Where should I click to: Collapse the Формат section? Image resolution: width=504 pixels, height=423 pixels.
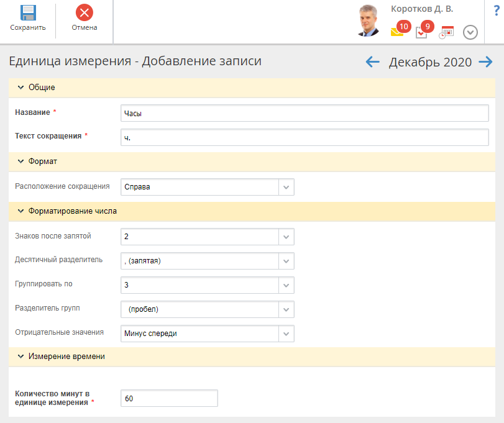coord(21,161)
